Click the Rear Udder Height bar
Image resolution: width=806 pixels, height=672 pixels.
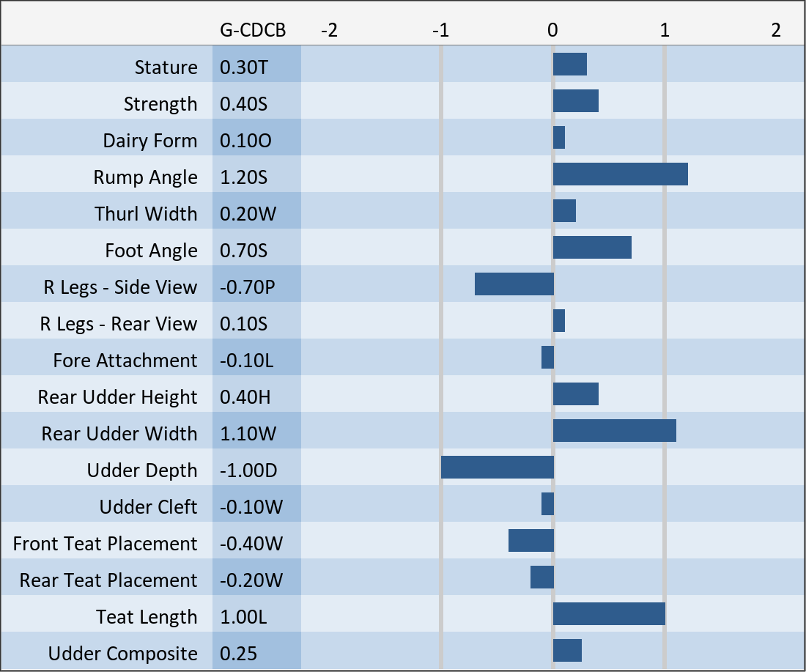575,394
